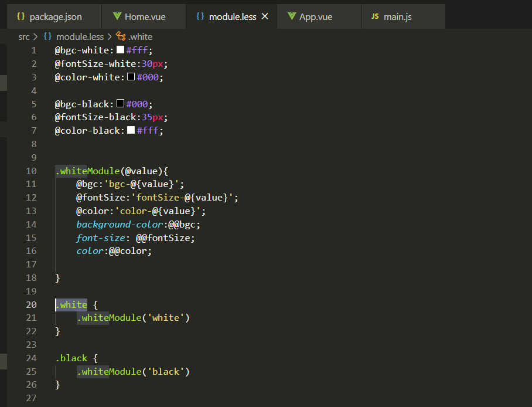Click the JS icon on main.js tab
The height and width of the screenshot is (407, 532).
(x=375, y=16)
